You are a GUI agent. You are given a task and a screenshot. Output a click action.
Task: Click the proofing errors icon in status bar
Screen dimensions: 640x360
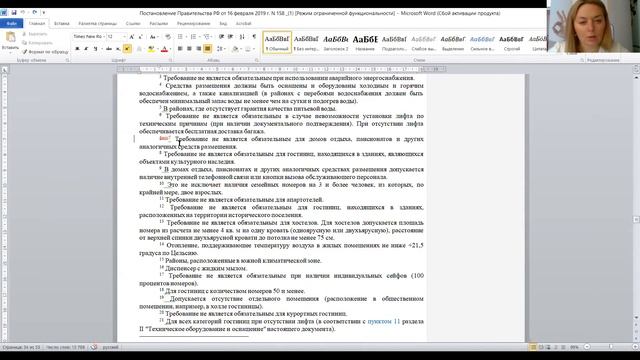94,347
